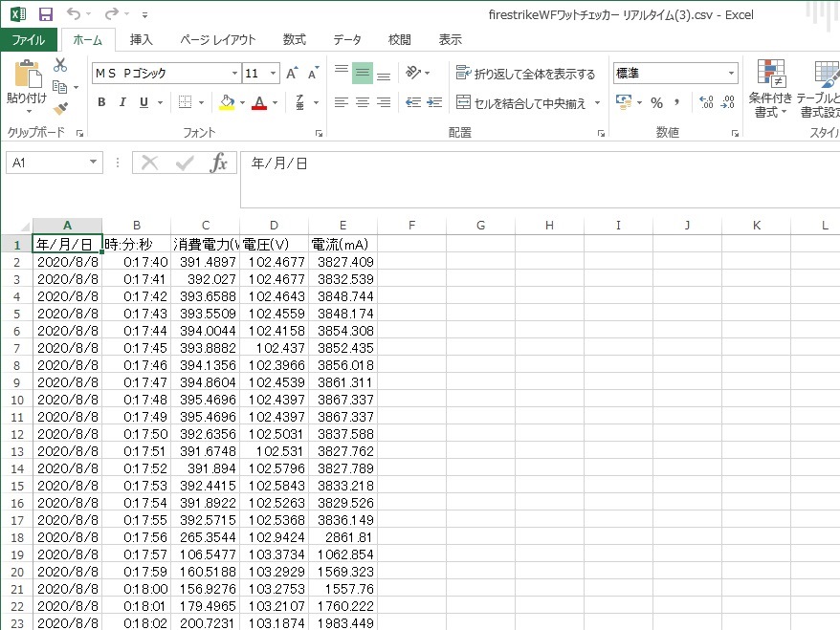
Task: Switch to the データ (Data) tab
Action: [x=347, y=40]
